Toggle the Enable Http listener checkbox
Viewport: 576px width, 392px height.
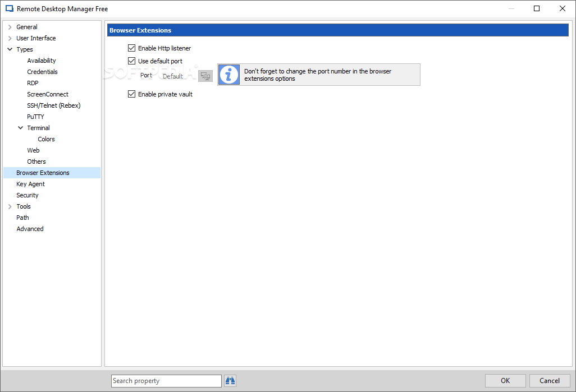click(x=131, y=48)
